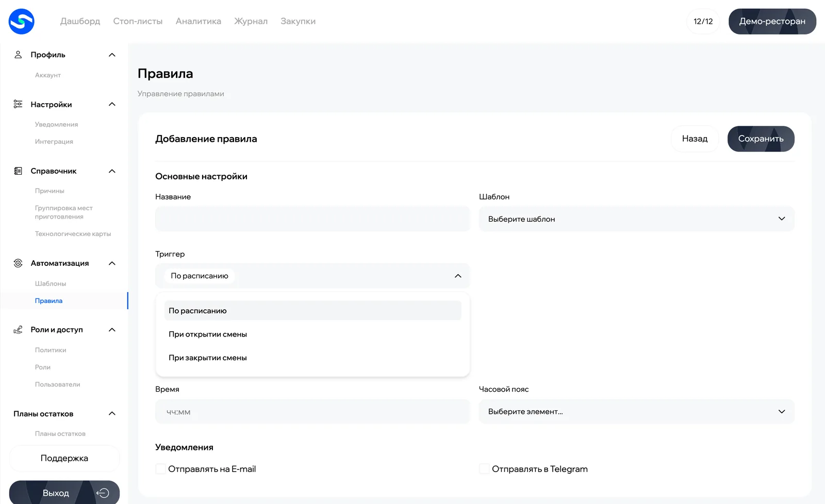Viewport: 825px width, 504px height.
Task: Enable the Отправлять в Telegram checkbox
Action: click(x=485, y=469)
